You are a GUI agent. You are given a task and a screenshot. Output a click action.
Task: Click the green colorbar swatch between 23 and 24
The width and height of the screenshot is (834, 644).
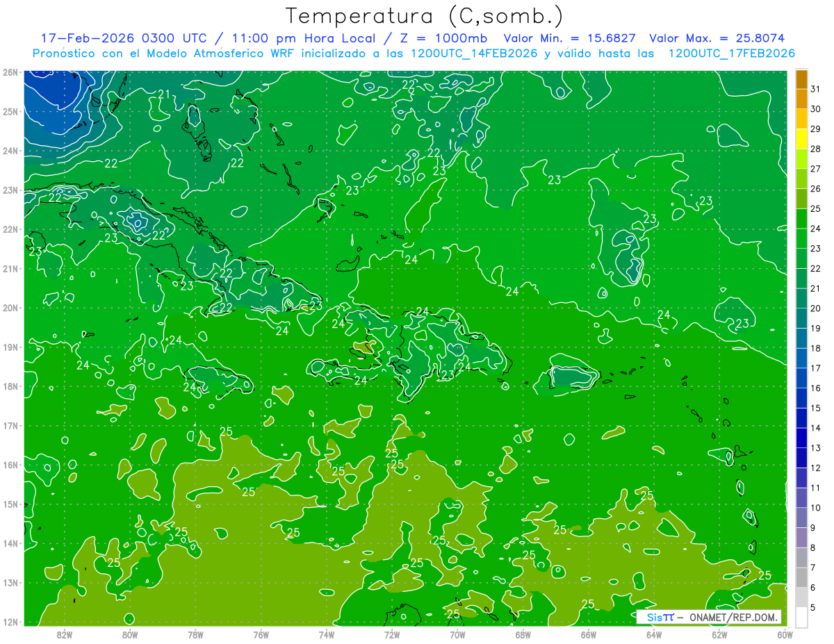801,238
